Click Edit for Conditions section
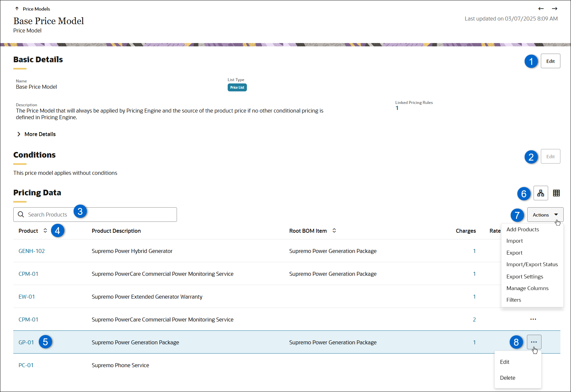Screen dimensions: 571x392 pos(550,156)
